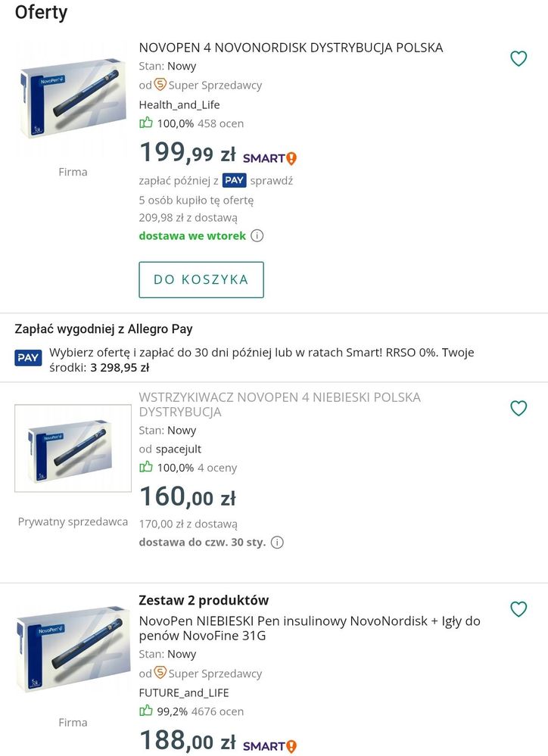Open delivery info icon next to dostawa we wtorek
Viewport: 548px width, 756px height.
(x=257, y=235)
